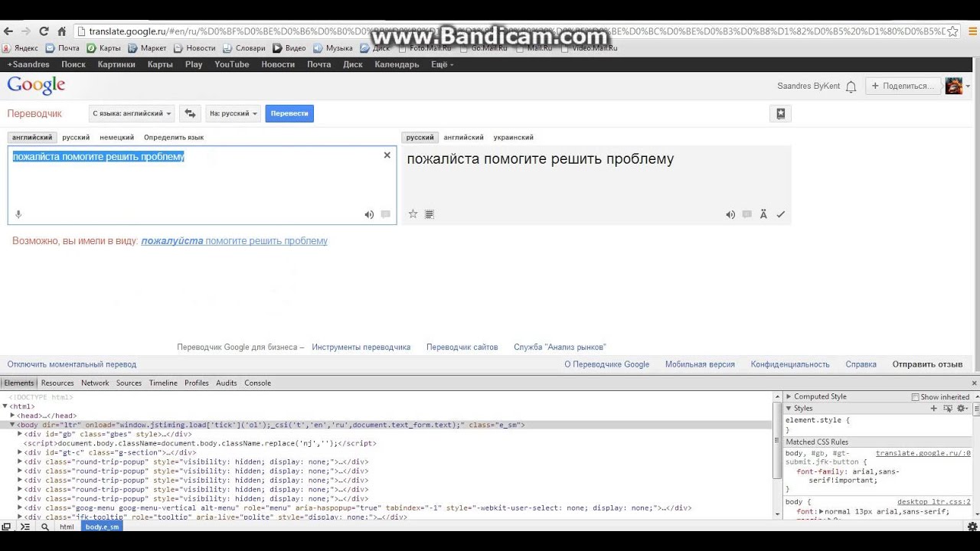Toggle element state icon in Styles header
This screenshot has height=551, width=980.
coord(947,409)
